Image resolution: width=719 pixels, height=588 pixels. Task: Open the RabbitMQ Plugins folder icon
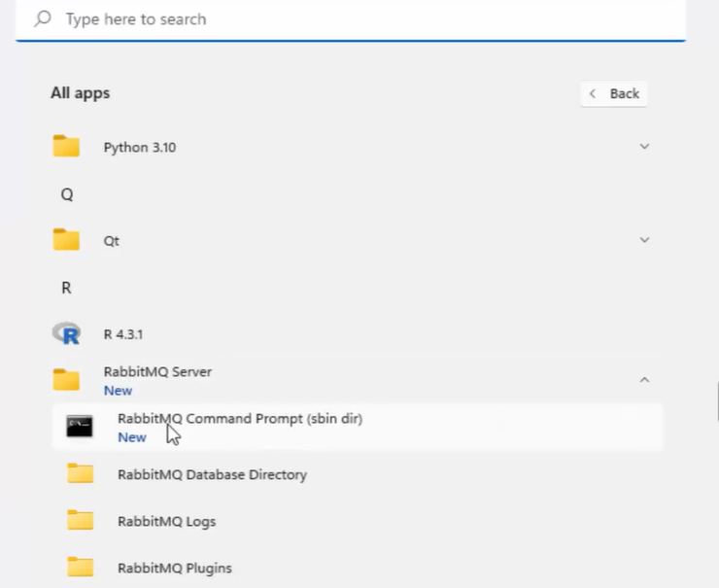point(81,568)
